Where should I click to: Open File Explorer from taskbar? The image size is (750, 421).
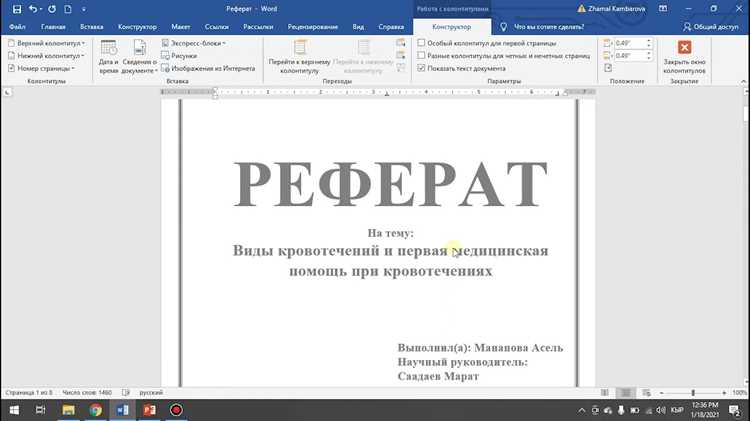(68, 410)
